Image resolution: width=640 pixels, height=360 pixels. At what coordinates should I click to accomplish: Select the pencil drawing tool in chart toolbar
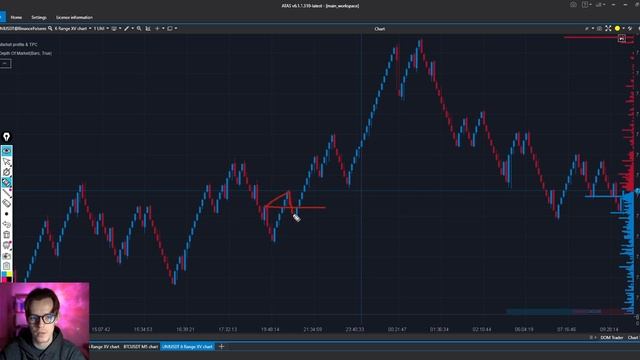(127, 29)
